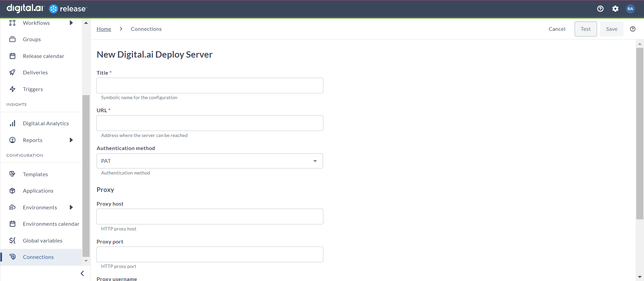Image resolution: width=644 pixels, height=281 pixels.
Task: Focus the Proxy port field
Action: 210,255
